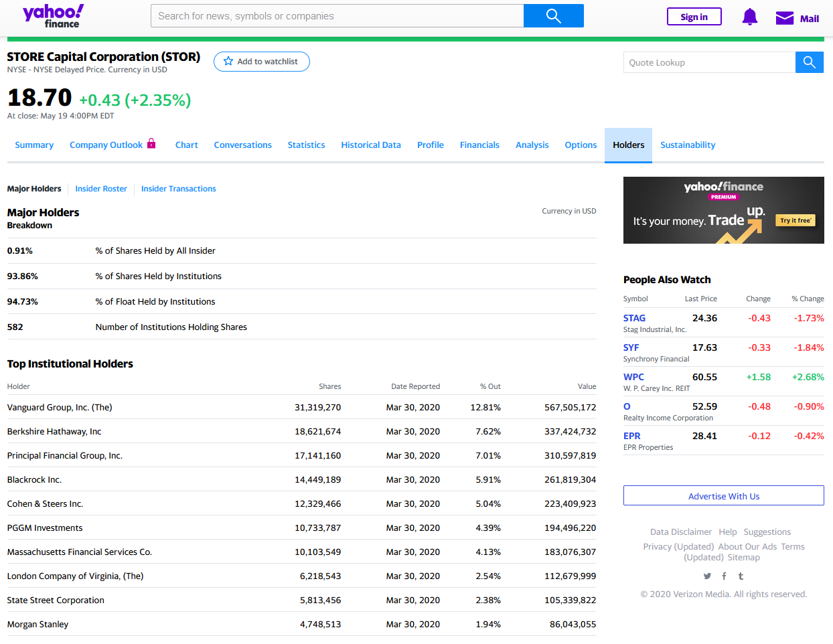The width and height of the screenshot is (833, 644).
Task: Open the notifications bell icon
Action: point(750,17)
